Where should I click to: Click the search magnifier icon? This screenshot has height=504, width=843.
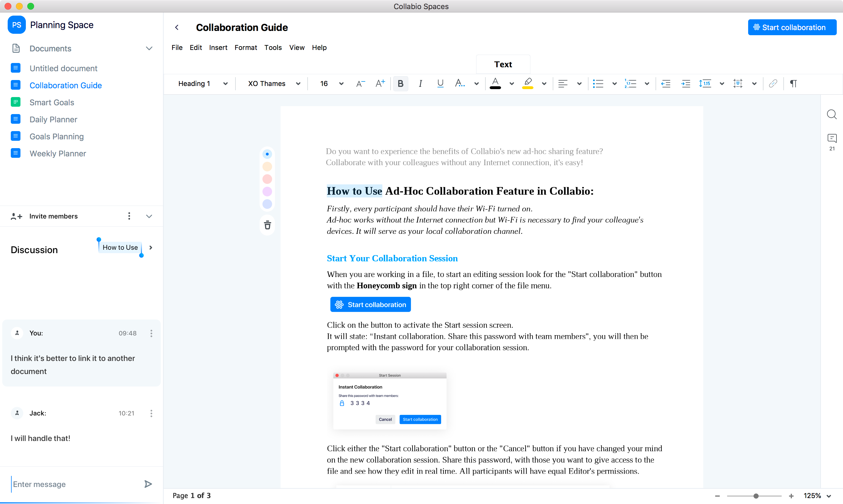[x=831, y=114]
